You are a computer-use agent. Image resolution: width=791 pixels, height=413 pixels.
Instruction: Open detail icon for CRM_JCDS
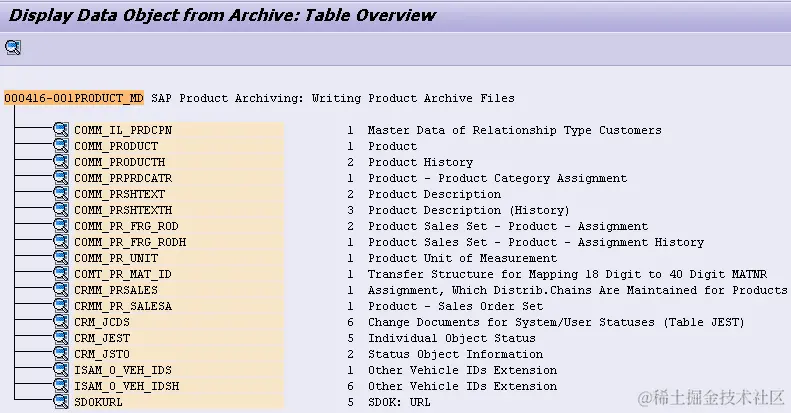[61, 322]
